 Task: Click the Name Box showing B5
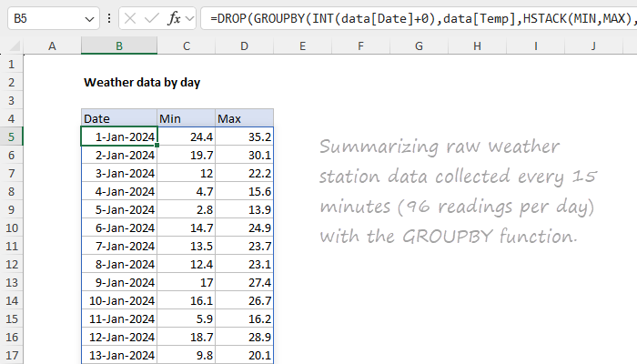tap(53, 19)
